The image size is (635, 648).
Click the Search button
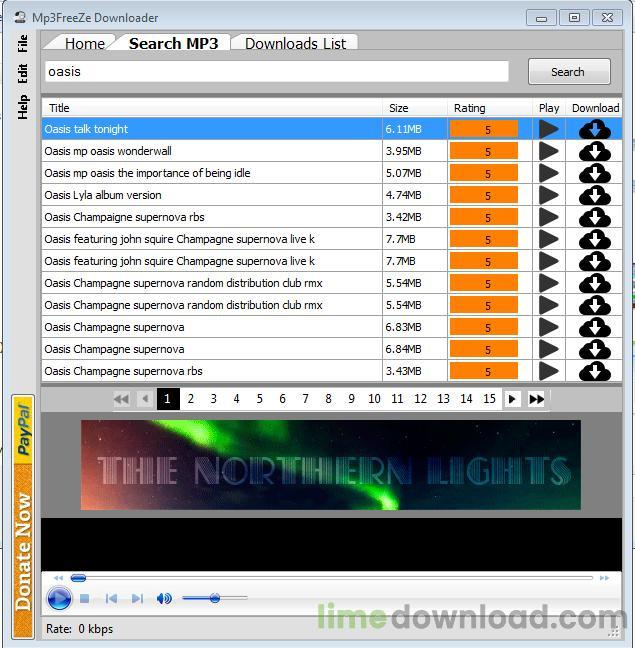click(x=569, y=71)
